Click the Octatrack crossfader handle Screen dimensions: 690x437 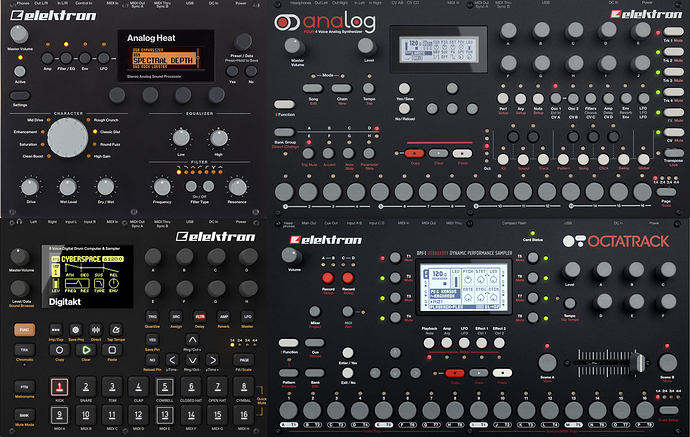(x=636, y=363)
